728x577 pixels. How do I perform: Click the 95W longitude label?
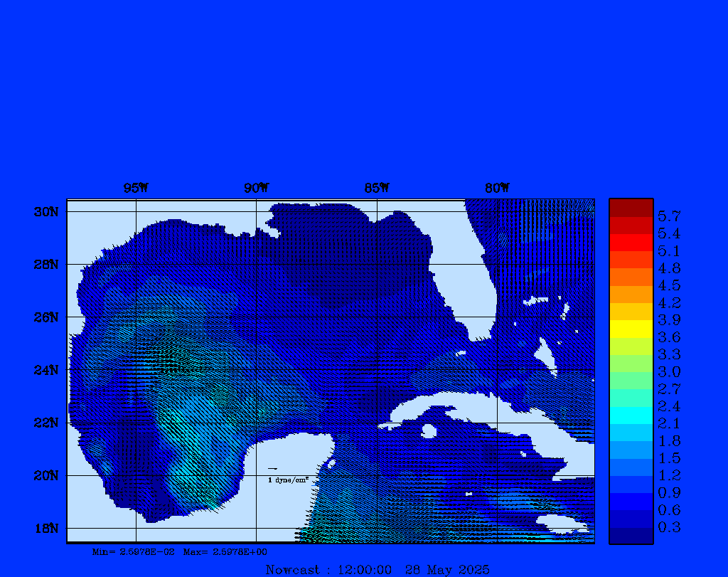pos(136,188)
